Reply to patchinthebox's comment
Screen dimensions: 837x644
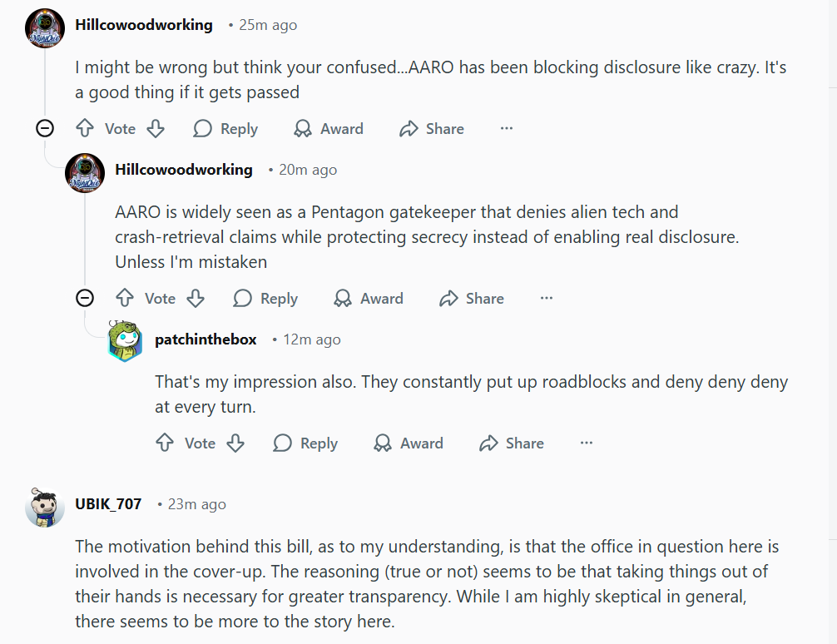point(305,443)
